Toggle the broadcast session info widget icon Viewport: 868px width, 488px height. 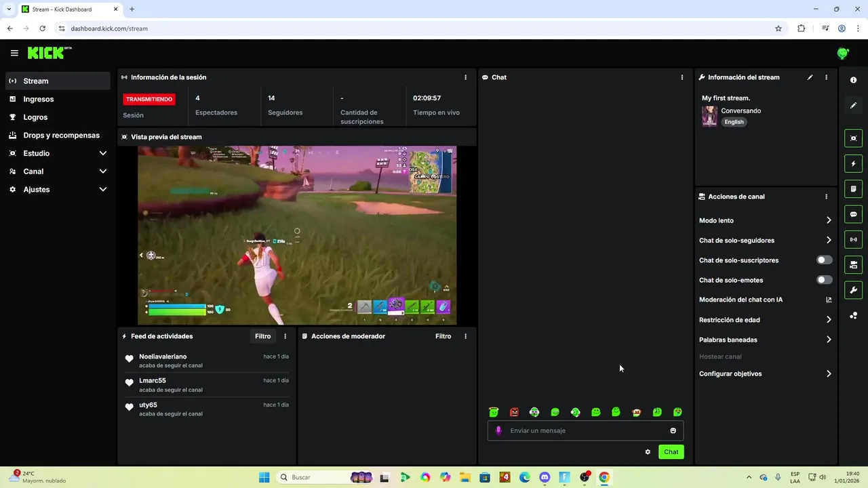coord(853,239)
